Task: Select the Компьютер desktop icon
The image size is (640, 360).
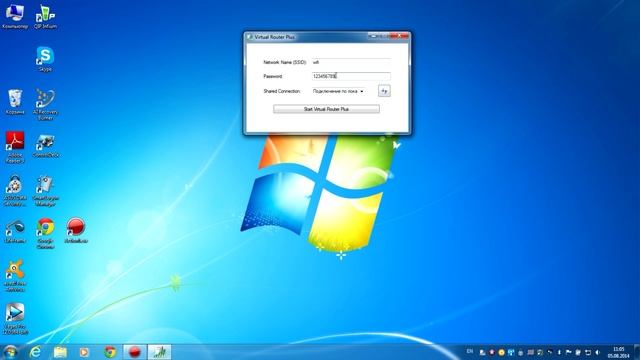Action: 15,16
